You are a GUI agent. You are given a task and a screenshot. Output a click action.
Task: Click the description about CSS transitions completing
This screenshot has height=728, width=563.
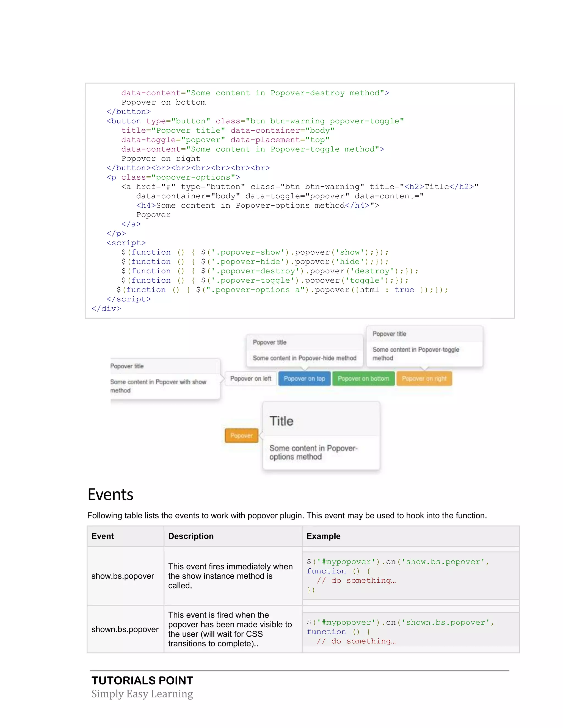(x=230, y=629)
